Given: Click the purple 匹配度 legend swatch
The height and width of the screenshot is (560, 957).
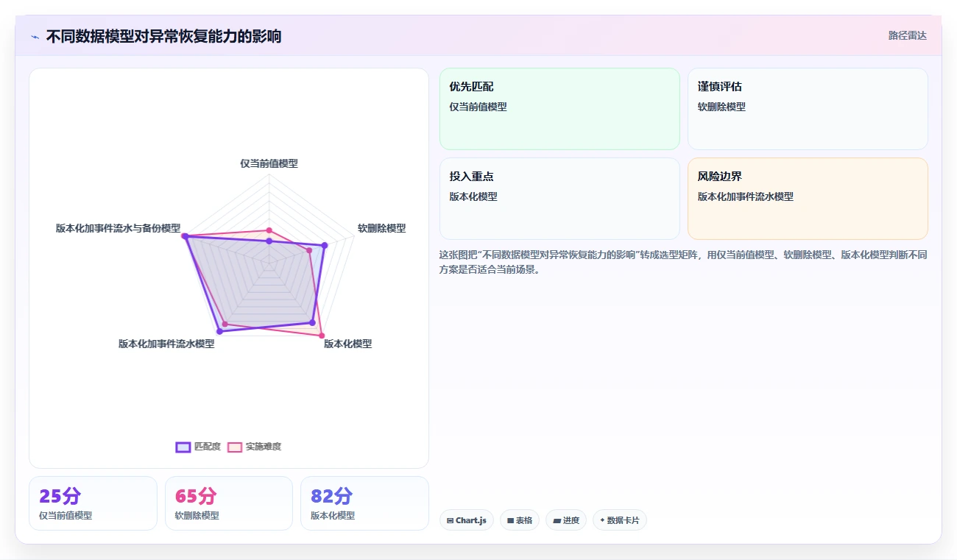Looking at the screenshot, I should 183,447.
